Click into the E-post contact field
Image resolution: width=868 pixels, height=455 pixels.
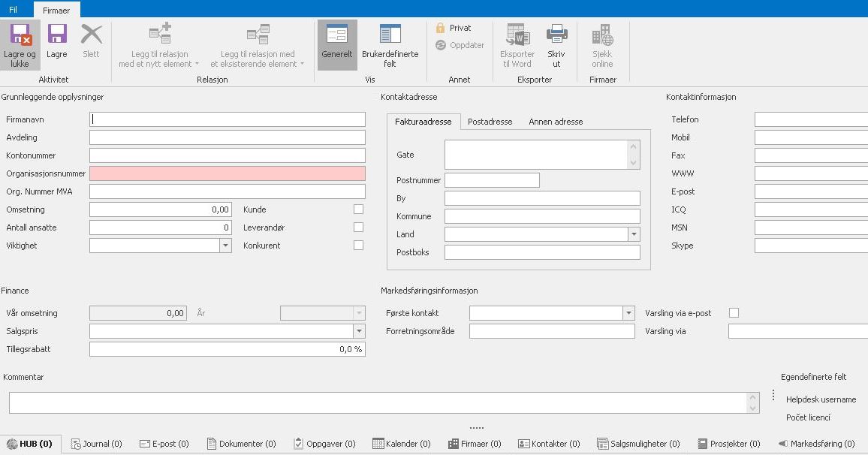click(x=812, y=191)
